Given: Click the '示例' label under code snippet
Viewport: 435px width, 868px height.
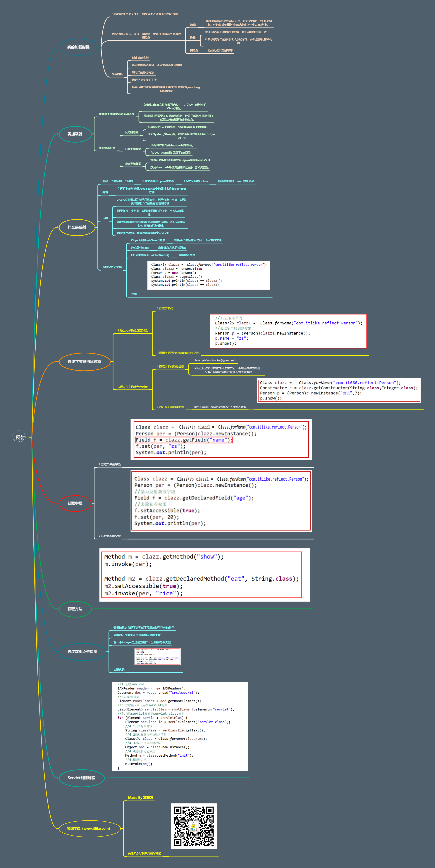Looking at the screenshot, I should (x=134, y=294).
